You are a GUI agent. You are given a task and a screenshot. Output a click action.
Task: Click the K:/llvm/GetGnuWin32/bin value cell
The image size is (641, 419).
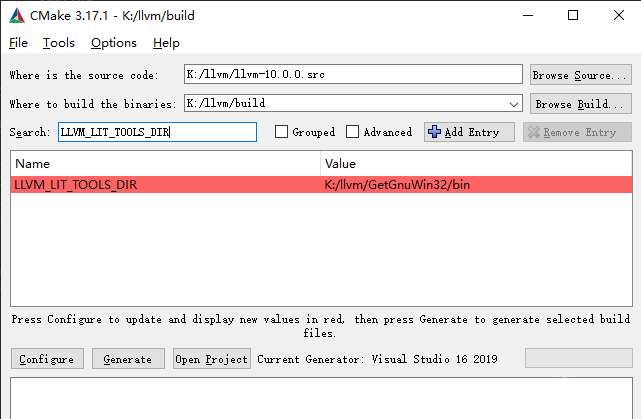476,185
